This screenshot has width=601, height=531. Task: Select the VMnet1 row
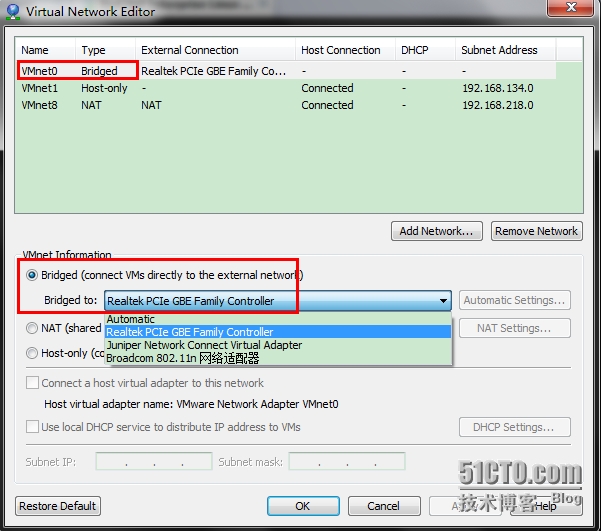point(286,88)
